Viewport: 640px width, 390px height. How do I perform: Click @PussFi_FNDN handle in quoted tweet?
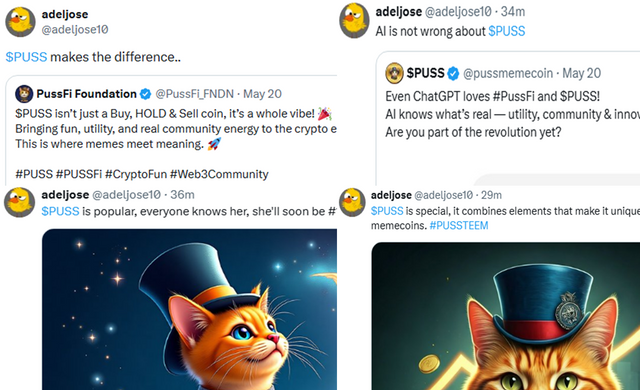[194, 94]
